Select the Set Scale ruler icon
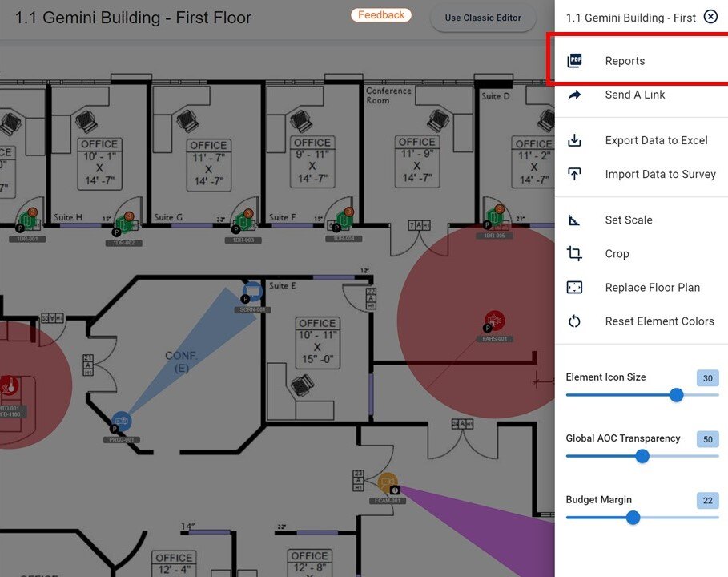The width and height of the screenshot is (728, 577). [574, 220]
